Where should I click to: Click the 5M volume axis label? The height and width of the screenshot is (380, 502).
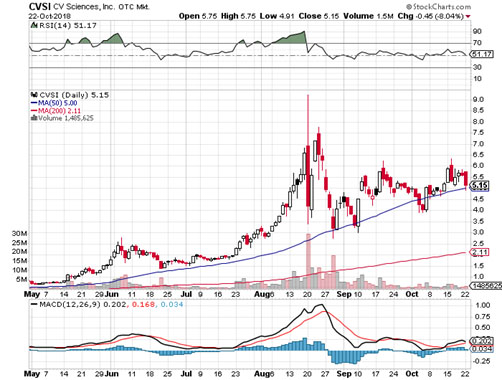(21, 279)
